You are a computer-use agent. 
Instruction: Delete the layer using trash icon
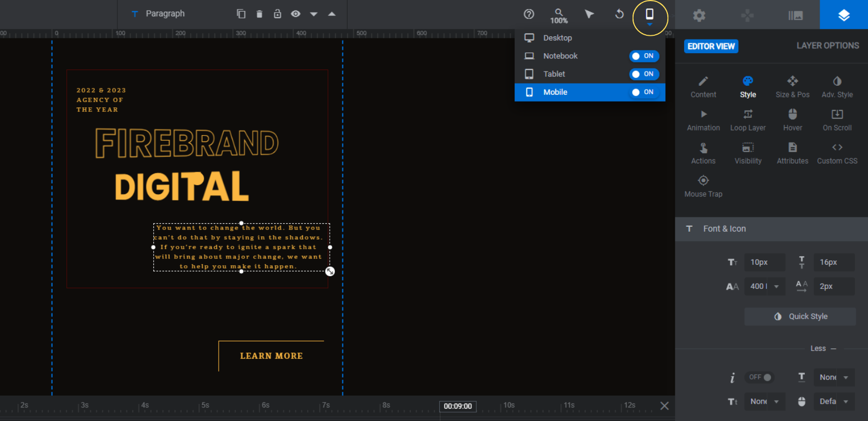(259, 14)
